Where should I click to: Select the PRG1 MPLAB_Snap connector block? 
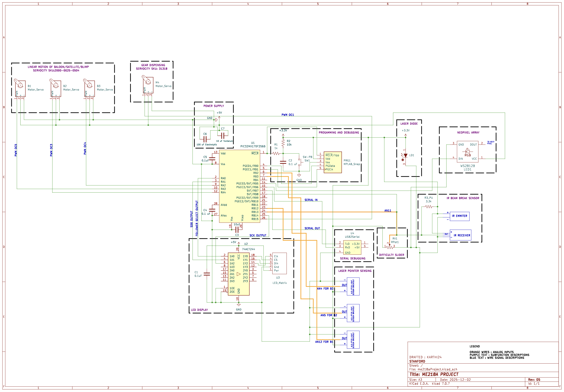click(333, 162)
